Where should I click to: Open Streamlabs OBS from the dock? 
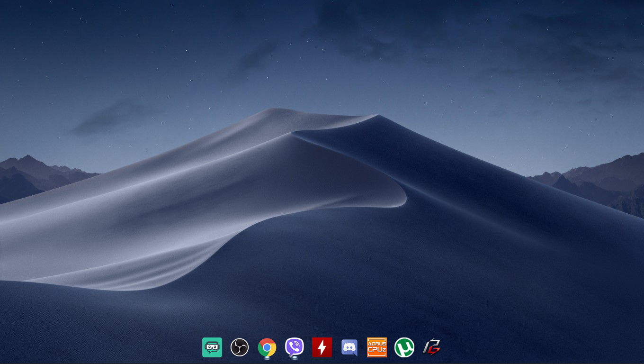[x=212, y=347]
